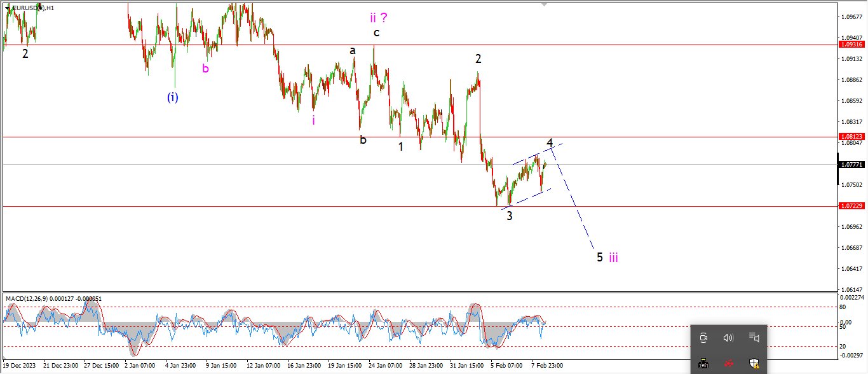Select the pink 'ii ?' wave label
This screenshot has height=374, width=868.
(x=379, y=18)
